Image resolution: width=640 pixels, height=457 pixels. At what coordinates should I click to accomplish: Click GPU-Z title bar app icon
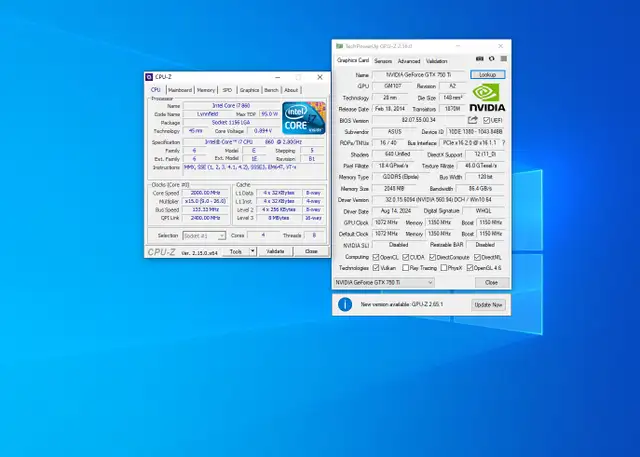pyautogui.click(x=340, y=46)
